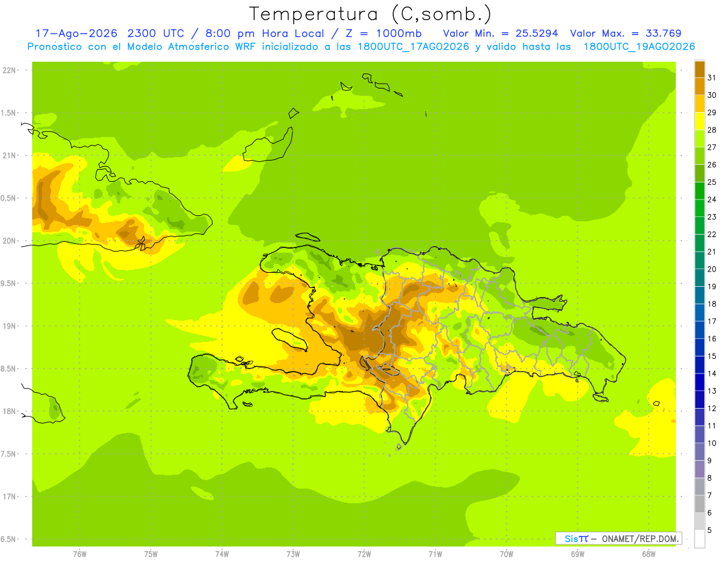Click the "20N" latitude label
728x562 pixels.
[x=9, y=241]
